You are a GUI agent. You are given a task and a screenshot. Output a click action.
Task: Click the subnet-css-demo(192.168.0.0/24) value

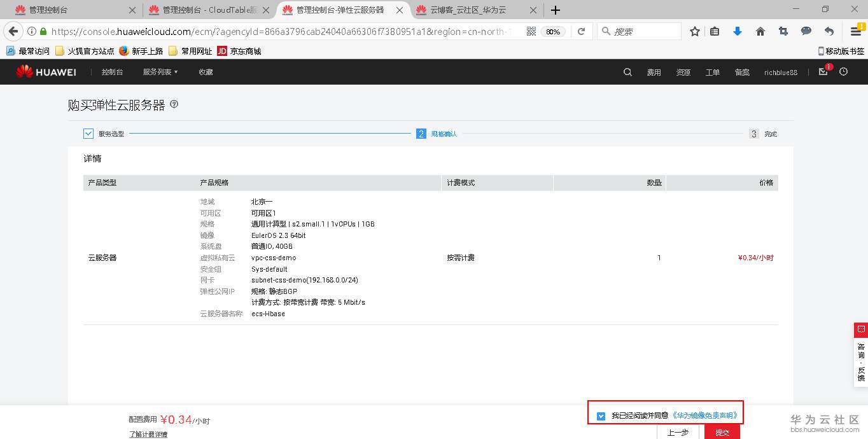pyautogui.click(x=305, y=280)
